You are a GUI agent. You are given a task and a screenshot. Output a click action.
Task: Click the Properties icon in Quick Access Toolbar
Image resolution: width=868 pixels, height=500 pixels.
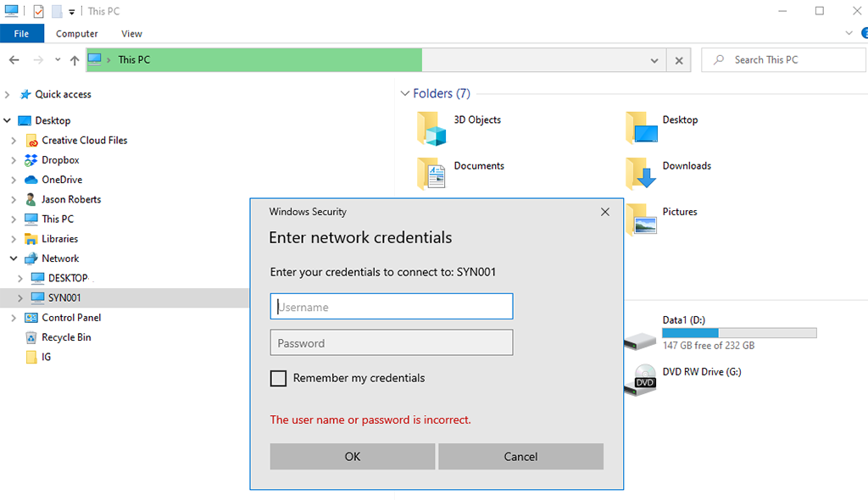(38, 11)
